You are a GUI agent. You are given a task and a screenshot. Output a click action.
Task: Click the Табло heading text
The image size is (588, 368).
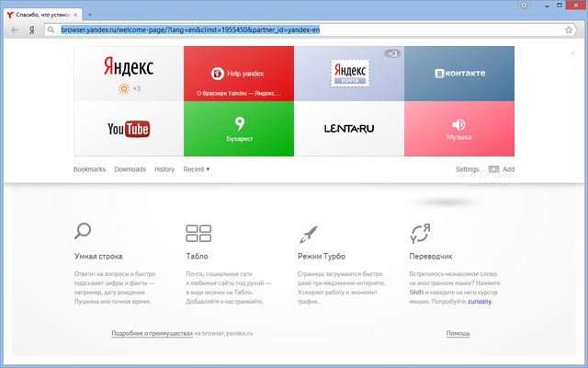coord(197,257)
